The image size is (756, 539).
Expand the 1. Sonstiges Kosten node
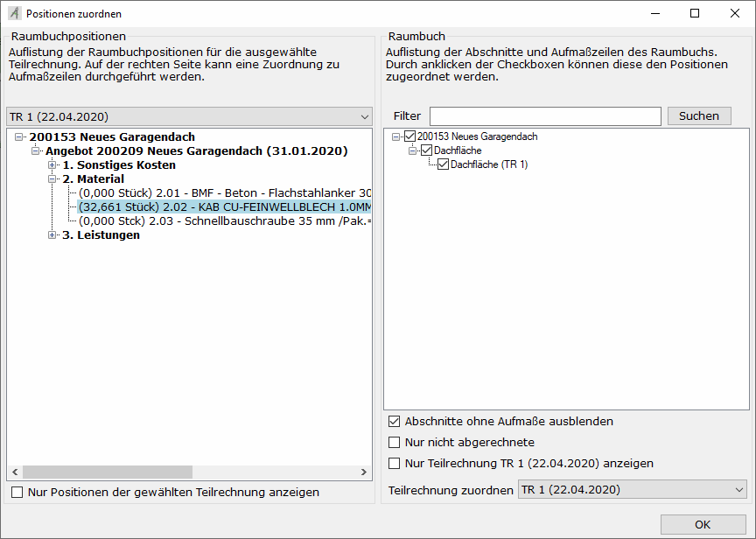(52, 164)
